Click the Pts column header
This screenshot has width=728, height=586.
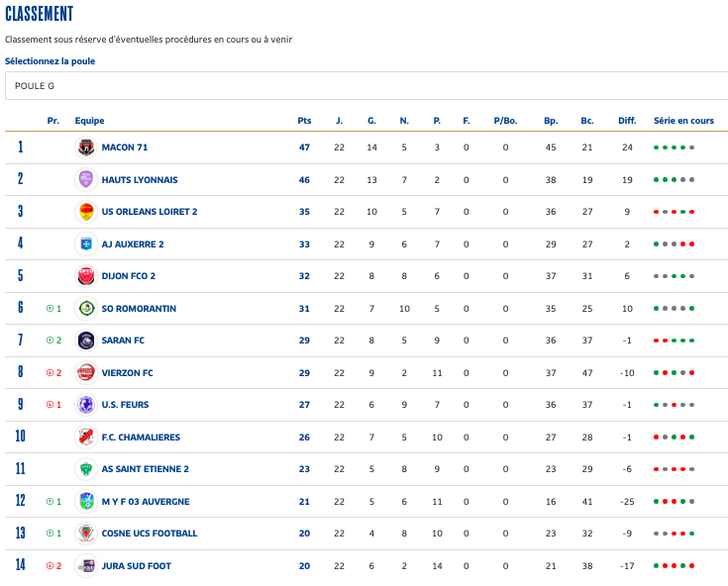click(x=304, y=121)
